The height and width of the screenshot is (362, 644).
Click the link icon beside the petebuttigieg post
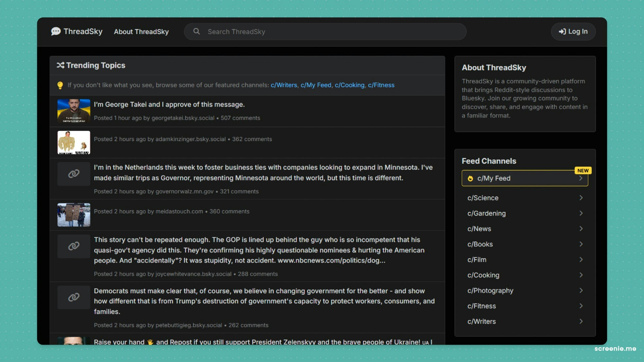[74, 297]
